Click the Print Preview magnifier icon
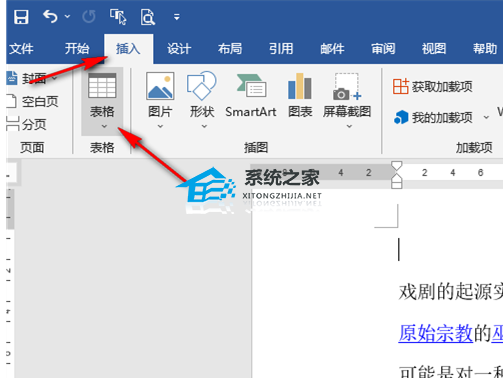The height and width of the screenshot is (378, 503). tap(148, 17)
